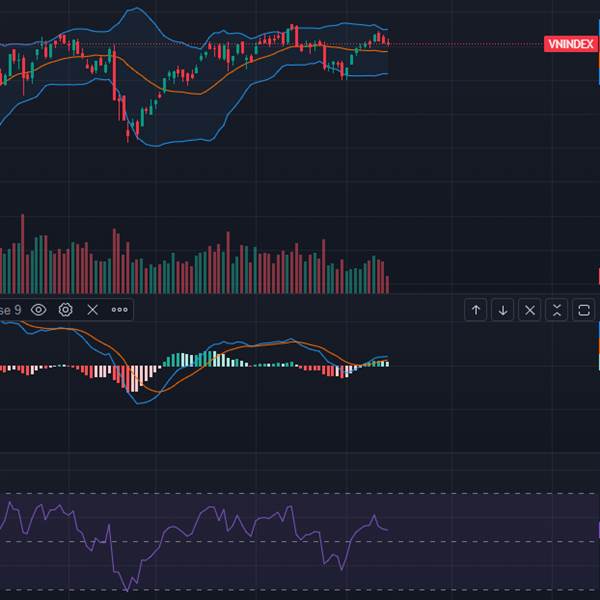Open MACD indicator more options menu
The width and height of the screenshot is (600, 600).
(120, 310)
